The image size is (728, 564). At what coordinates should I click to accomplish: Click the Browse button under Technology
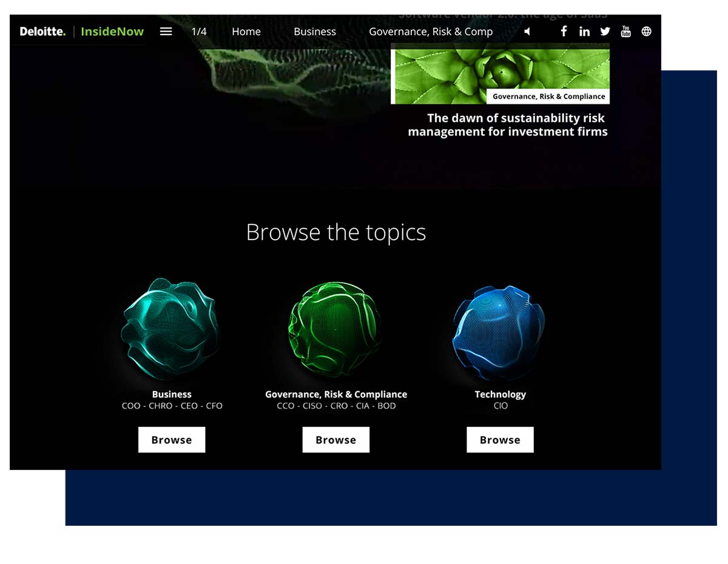coord(500,440)
